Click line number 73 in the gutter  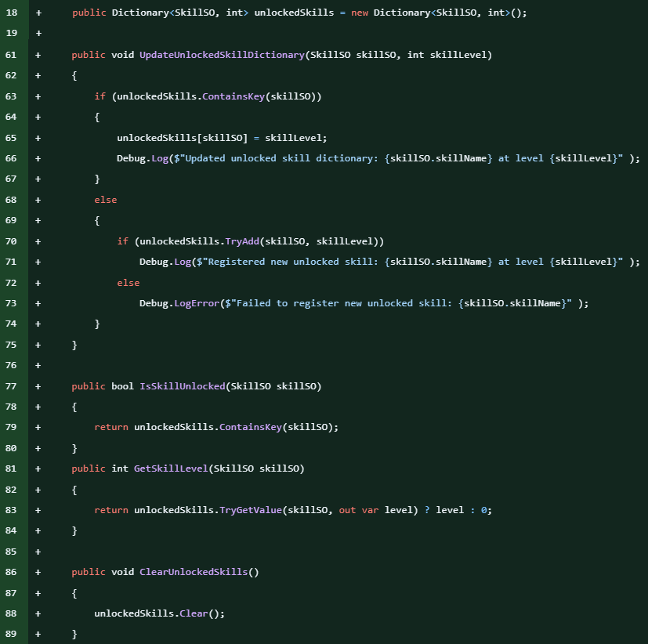(x=11, y=303)
